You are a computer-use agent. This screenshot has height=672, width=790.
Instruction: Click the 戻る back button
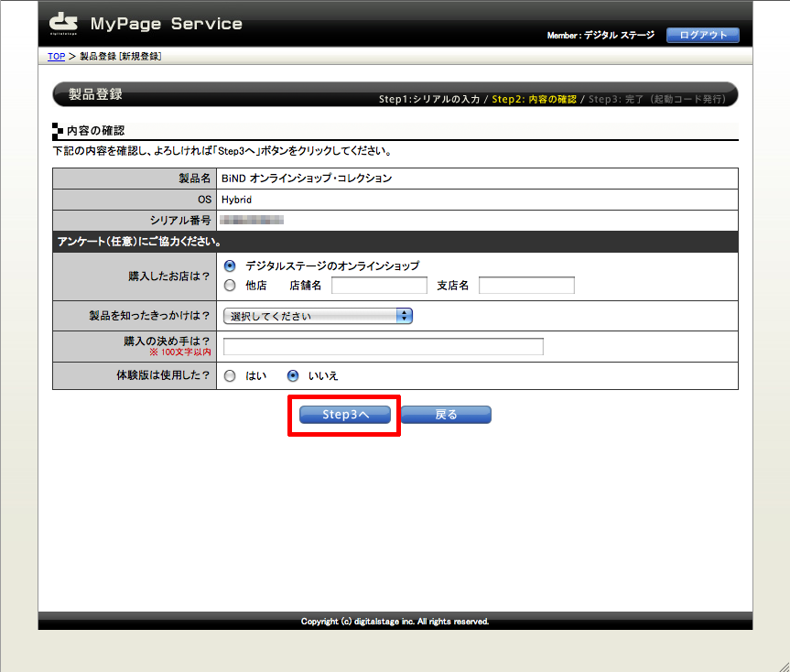[x=446, y=415]
